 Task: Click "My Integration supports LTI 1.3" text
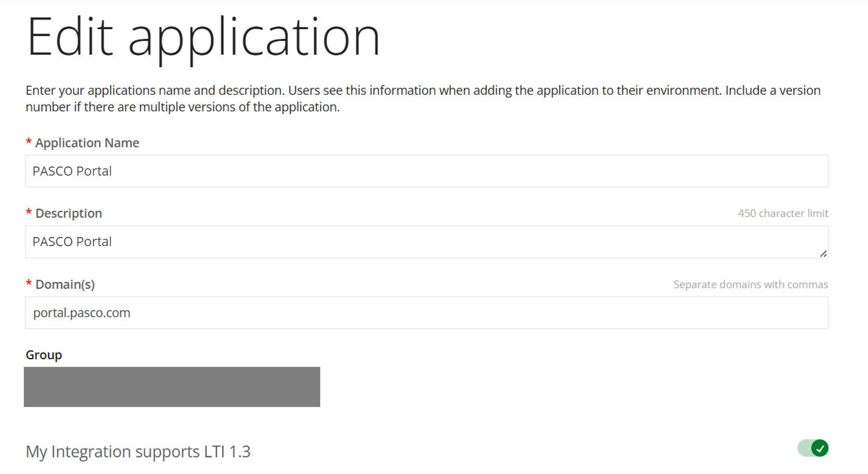point(138,452)
